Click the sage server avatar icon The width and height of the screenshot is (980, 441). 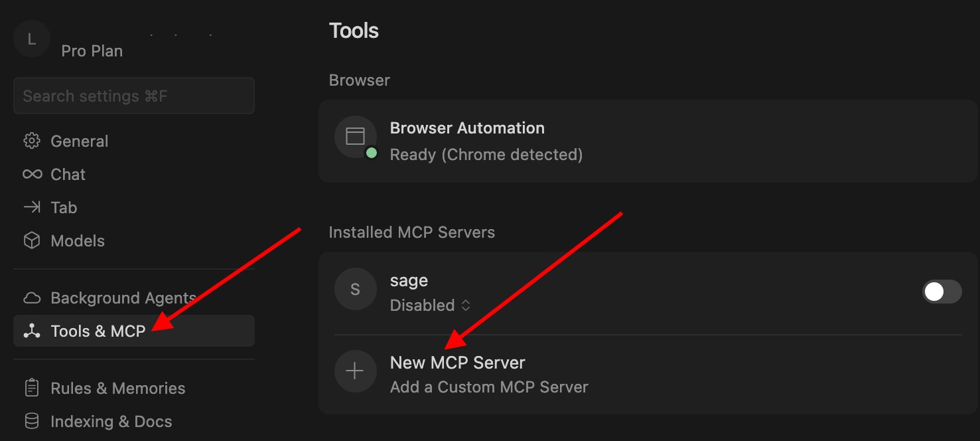click(356, 289)
